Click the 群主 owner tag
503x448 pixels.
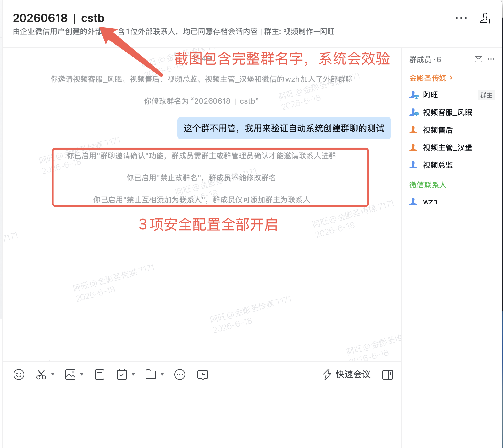[x=486, y=95]
